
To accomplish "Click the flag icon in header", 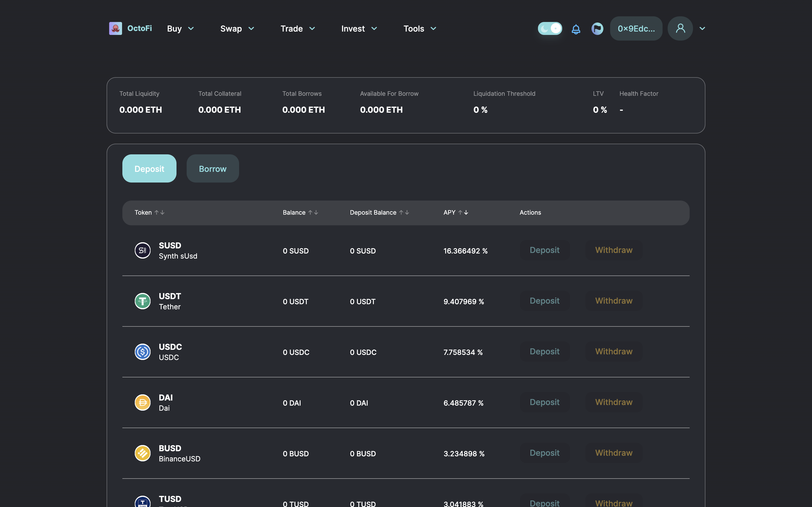I will tap(597, 28).
